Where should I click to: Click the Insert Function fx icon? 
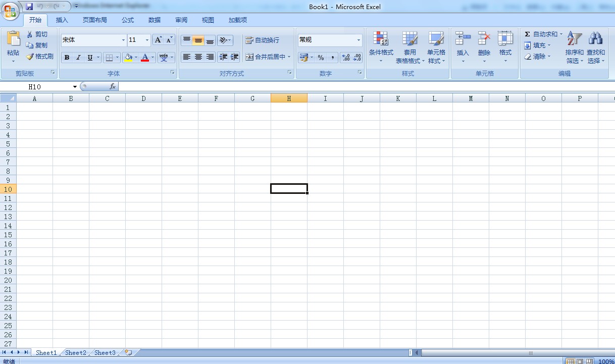click(x=113, y=86)
